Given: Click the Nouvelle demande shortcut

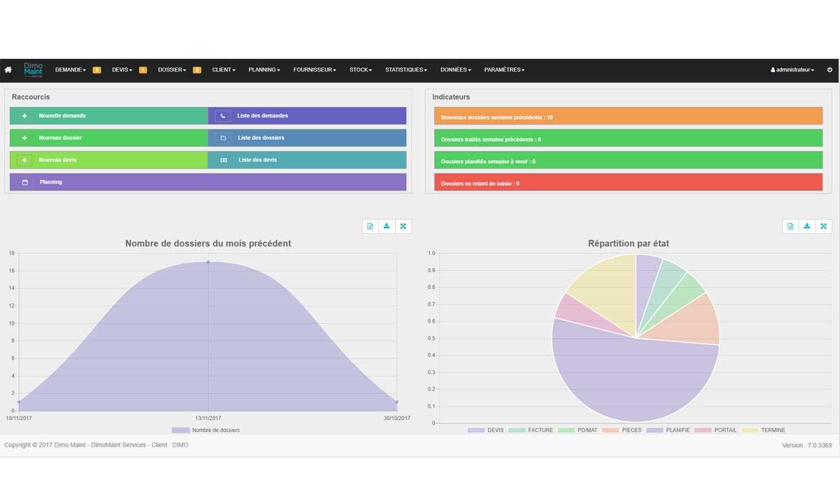Looking at the screenshot, I should [x=108, y=116].
